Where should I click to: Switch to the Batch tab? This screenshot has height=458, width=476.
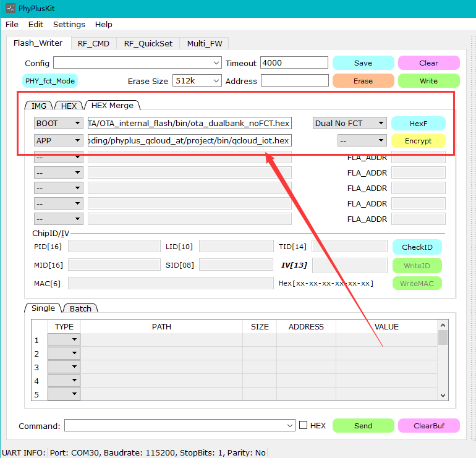(x=80, y=308)
